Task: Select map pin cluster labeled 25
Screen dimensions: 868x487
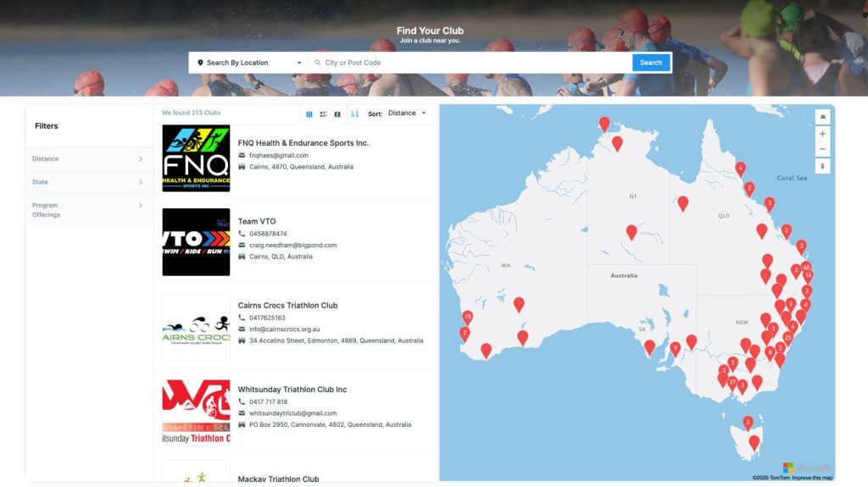Action: point(787,338)
